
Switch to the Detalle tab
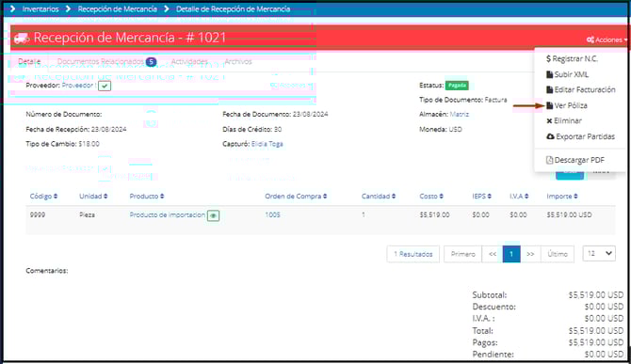click(29, 61)
